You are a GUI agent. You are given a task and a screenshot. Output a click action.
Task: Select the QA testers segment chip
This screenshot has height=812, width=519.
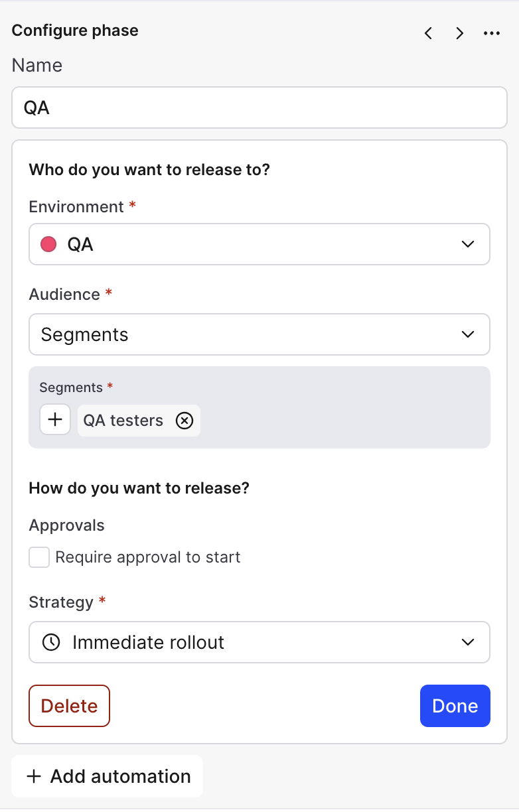(123, 420)
